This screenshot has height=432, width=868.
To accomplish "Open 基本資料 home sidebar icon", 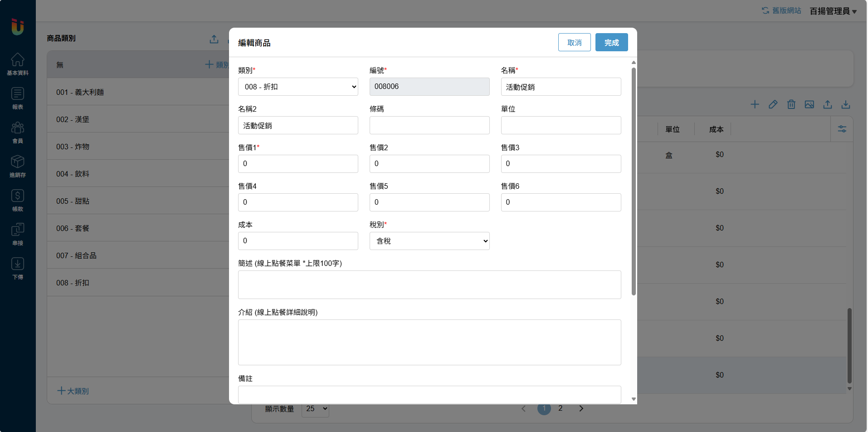I will tap(18, 64).
